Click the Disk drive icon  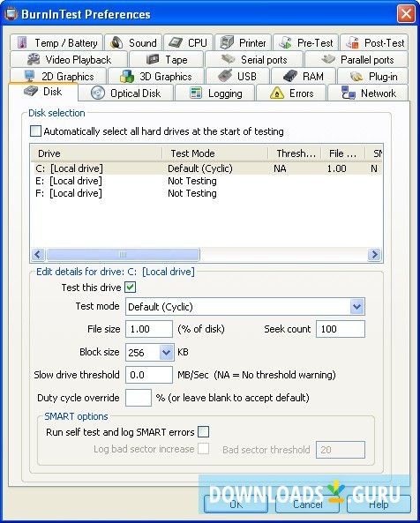coord(31,91)
